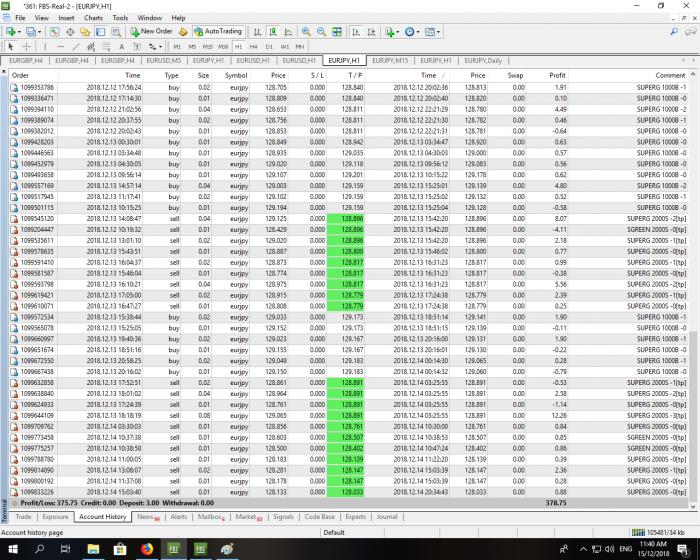Click the New Order toolbar button
700x560 pixels.
[151, 31]
